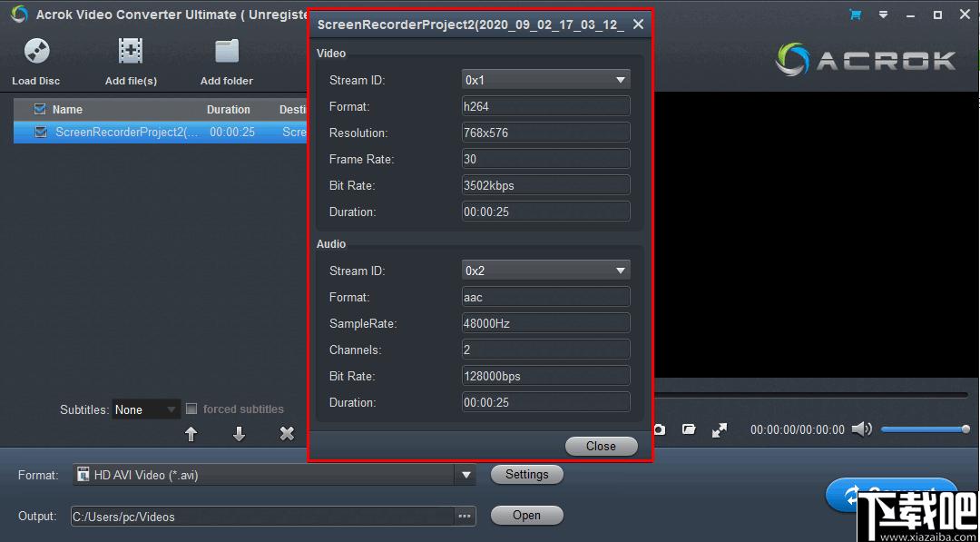Browse output folder with ellipsis button
Image resolution: width=980 pixels, height=542 pixels.
click(465, 517)
